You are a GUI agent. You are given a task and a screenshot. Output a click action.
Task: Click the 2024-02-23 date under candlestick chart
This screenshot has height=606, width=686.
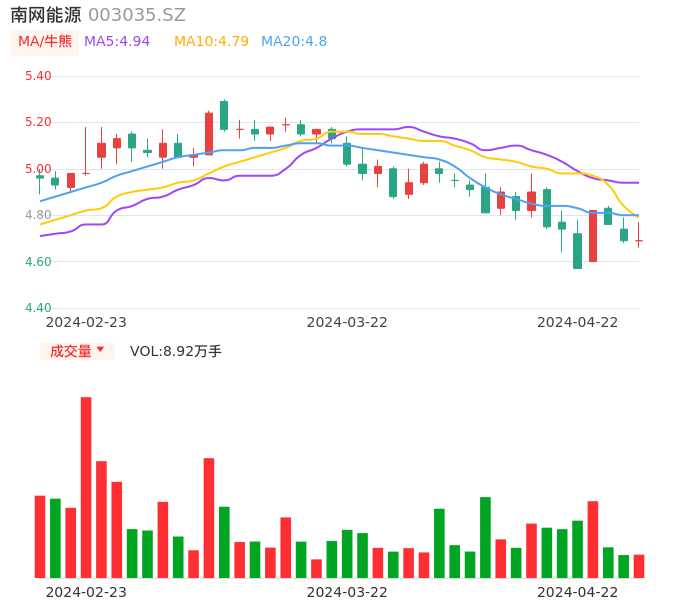87,322
